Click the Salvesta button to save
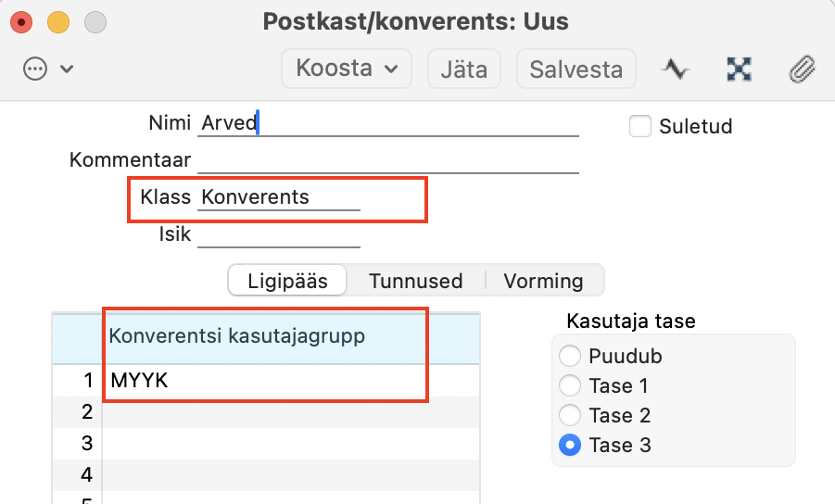835x504 pixels. coord(576,69)
